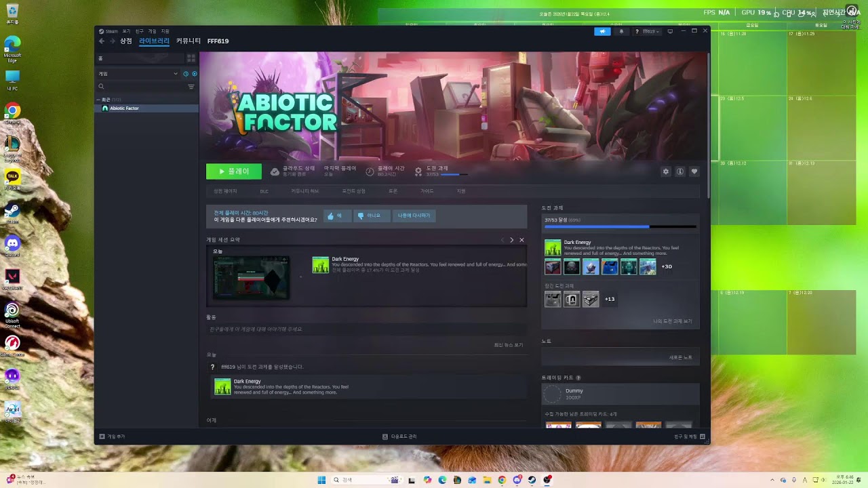Open Steam from the Windows taskbar
Image resolution: width=868 pixels, height=488 pixels.
click(532, 480)
